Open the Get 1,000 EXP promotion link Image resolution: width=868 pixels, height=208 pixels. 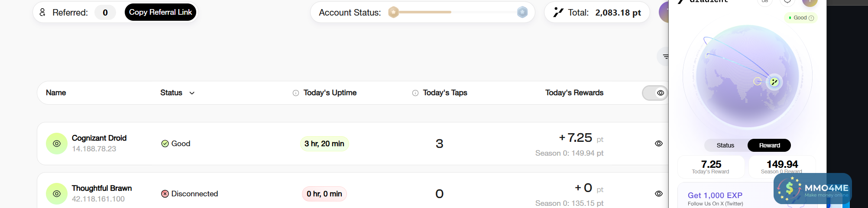point(715,195)
